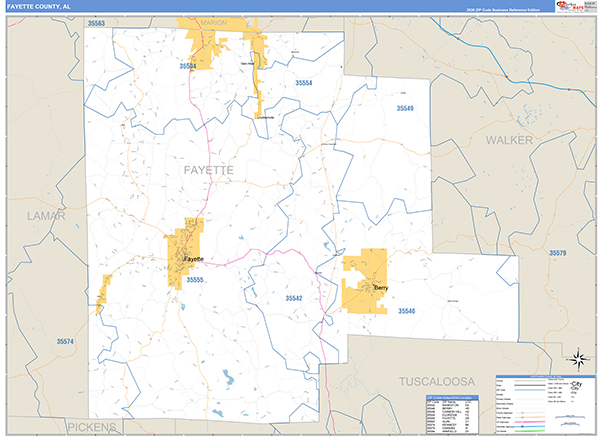Viewport: 600px width, 437px height.
Task: Click the large lake near the south county border
Action: point(228,377)
